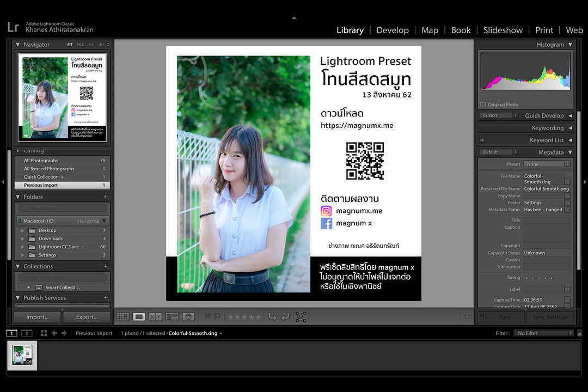588x392 pixels.
Task: Rotate photo counterclockwise in the toolbar
Action: [x=272, y=317]
